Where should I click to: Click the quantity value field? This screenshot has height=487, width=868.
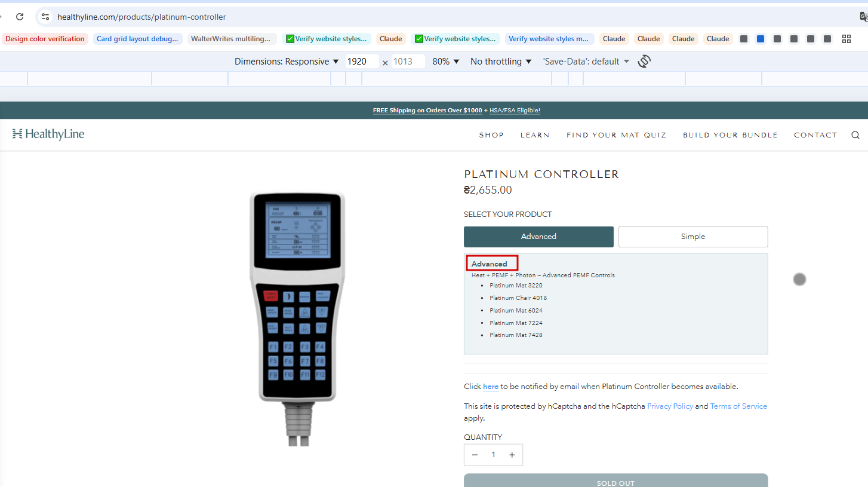click(493, 455)
